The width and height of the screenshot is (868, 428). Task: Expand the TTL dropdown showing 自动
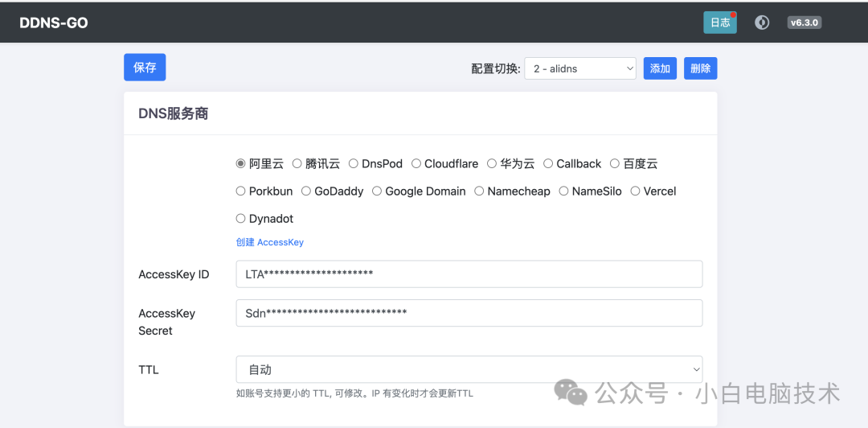(469, 369)
